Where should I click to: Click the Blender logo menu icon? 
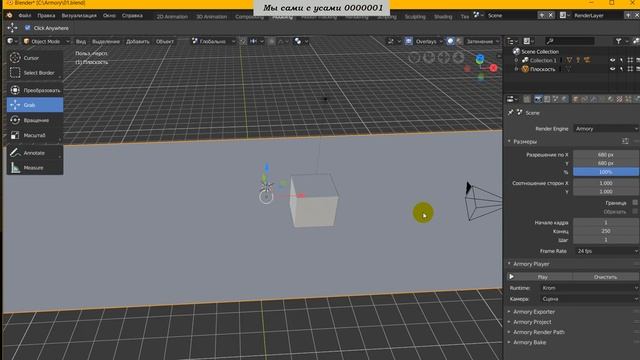pos(9,16)
